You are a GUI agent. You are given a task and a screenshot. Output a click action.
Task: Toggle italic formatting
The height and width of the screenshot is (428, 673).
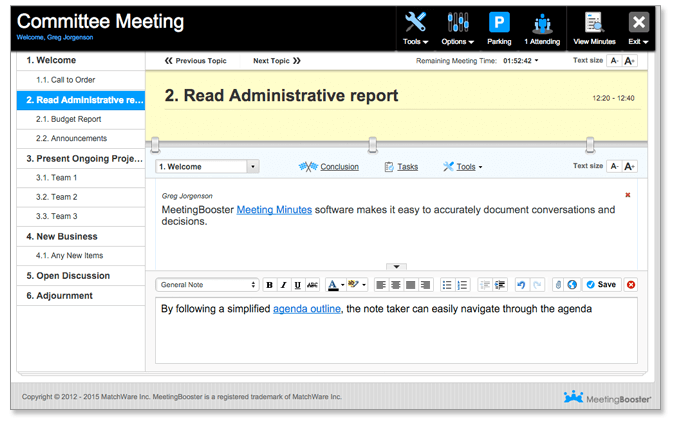point(284,285)
